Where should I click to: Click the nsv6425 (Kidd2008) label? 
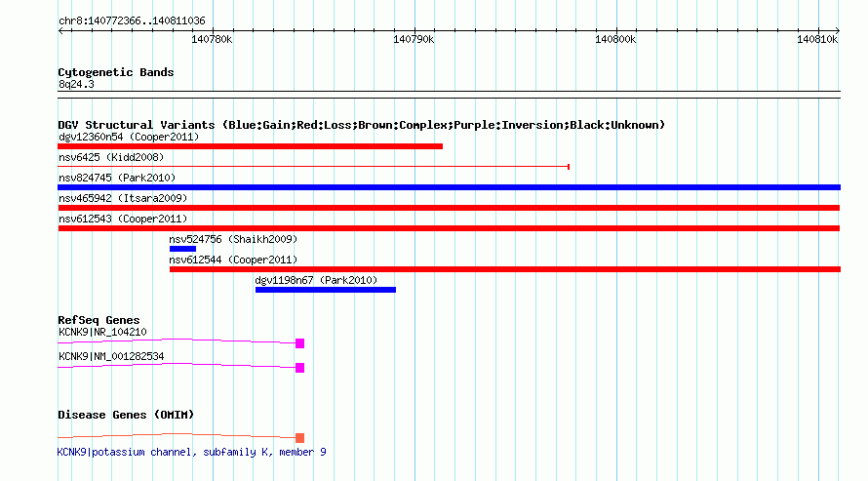coord(111,157)
